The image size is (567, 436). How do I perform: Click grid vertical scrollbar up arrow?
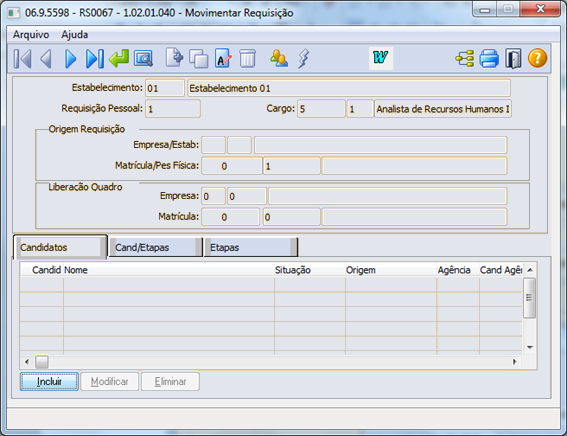(530, 270)
